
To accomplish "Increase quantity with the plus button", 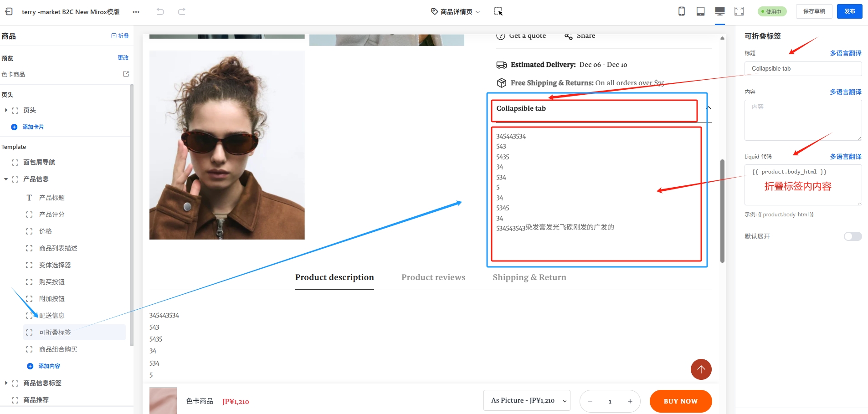I will (x=630, y=401).
